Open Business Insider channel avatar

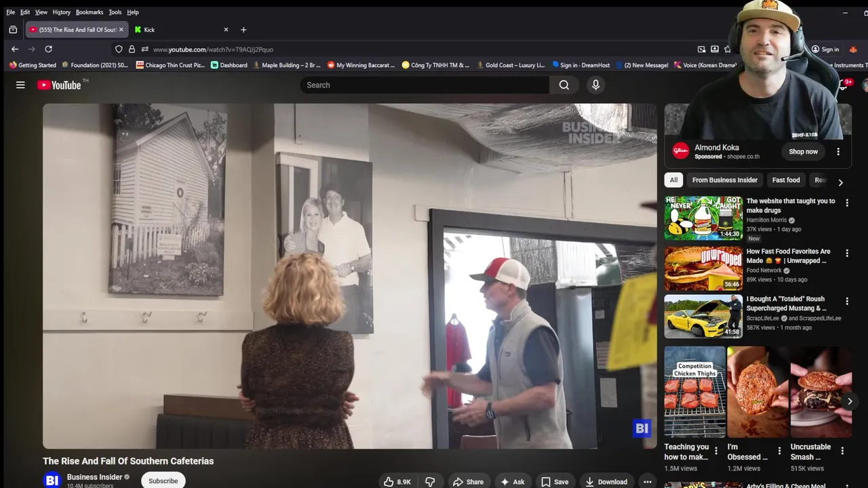click(x=52, y=481)
